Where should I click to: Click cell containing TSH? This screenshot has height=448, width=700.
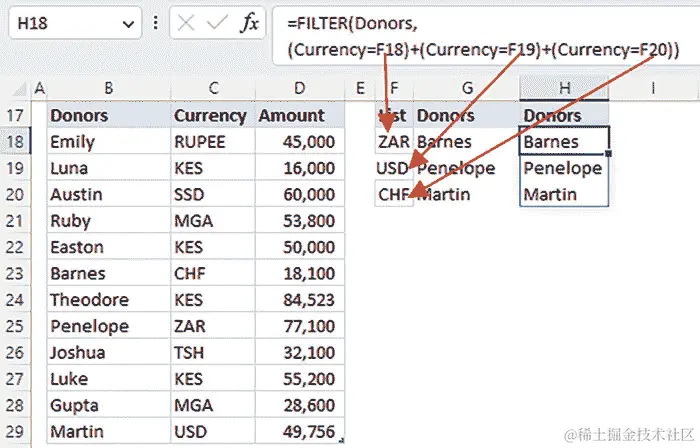click(213, 353)
